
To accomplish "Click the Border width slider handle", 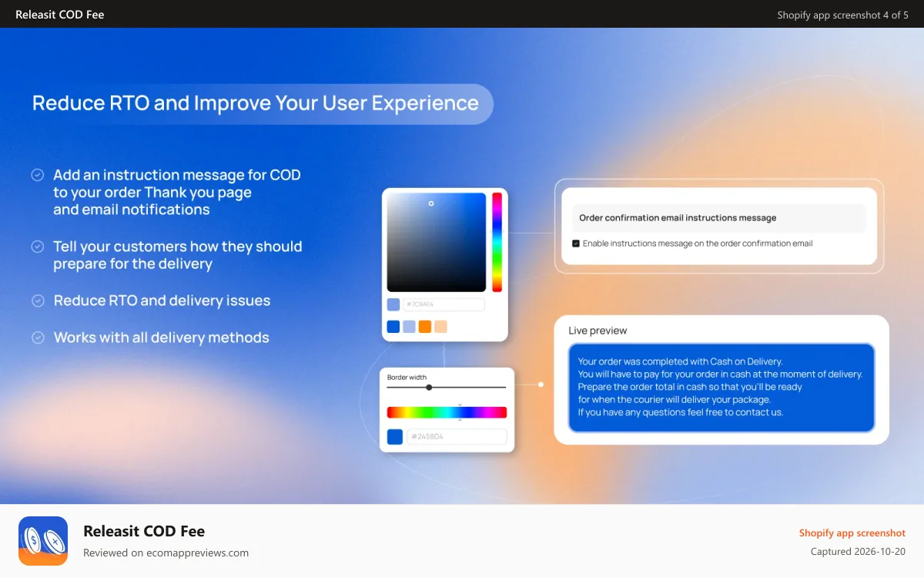I will [429, 388].
